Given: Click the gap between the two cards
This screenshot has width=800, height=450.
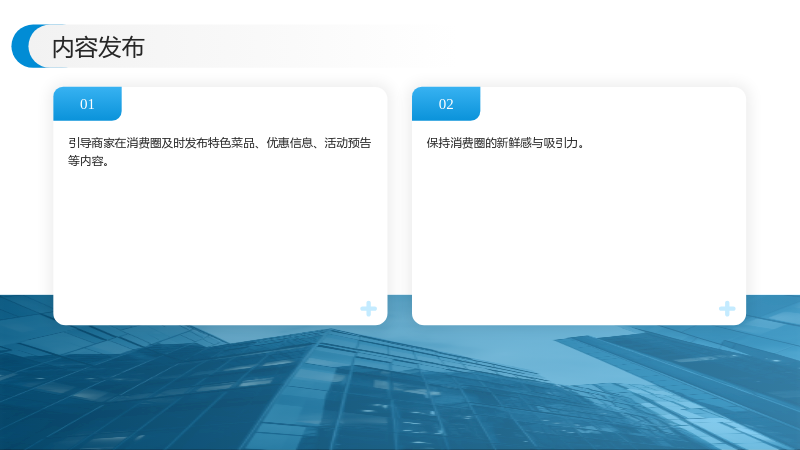Looking at the screenshot, I should 399,204.
